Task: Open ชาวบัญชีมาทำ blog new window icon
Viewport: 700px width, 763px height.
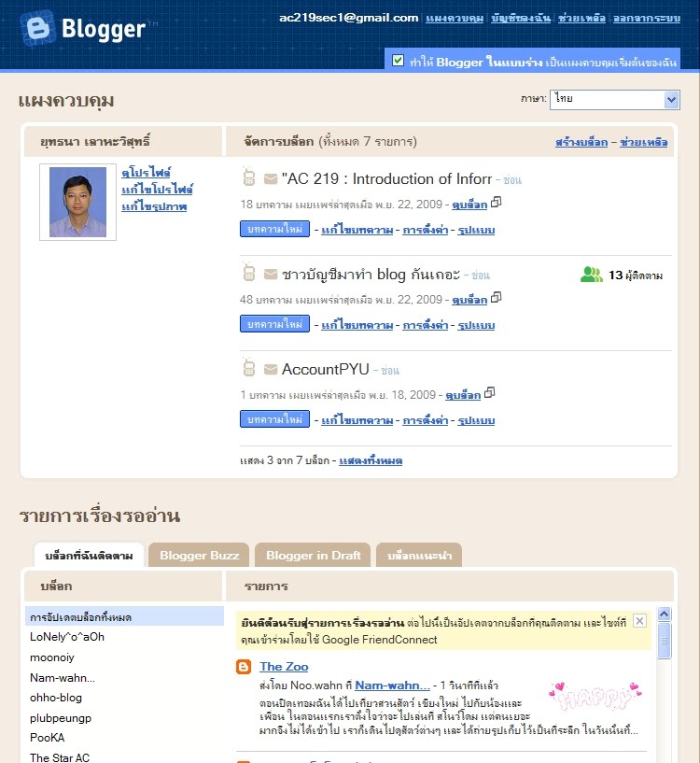Action: pos(497,297)
